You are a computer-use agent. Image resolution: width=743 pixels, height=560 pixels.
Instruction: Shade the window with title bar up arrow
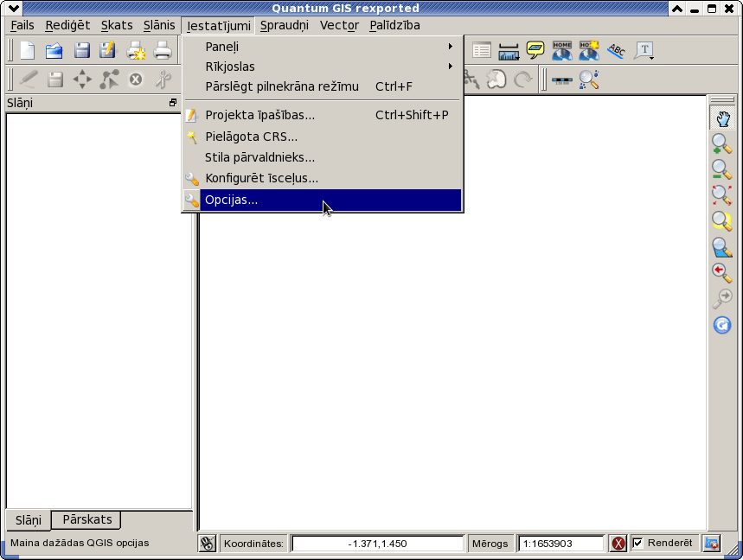[677, 8]
